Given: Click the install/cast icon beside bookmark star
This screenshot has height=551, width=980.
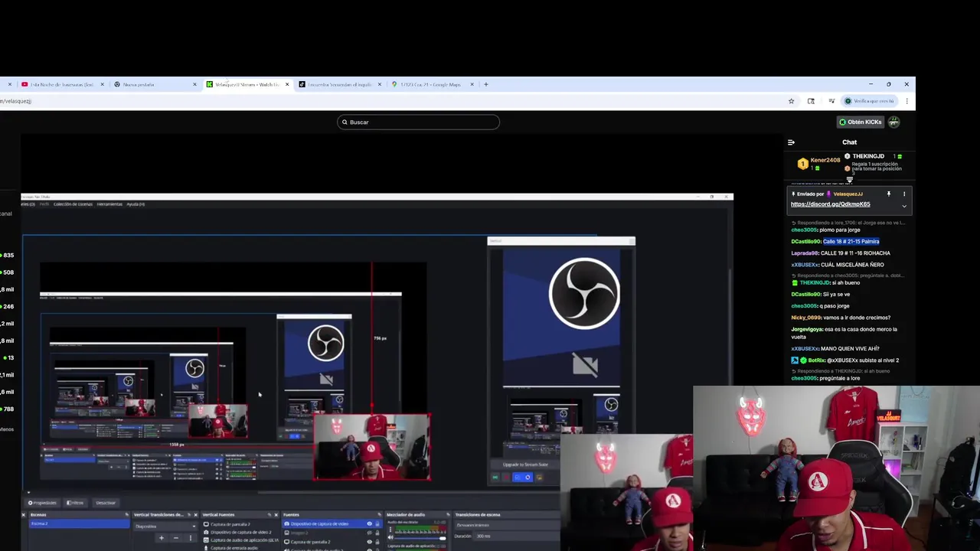Looking at the screenshot, I should click(x=811, y=101).
